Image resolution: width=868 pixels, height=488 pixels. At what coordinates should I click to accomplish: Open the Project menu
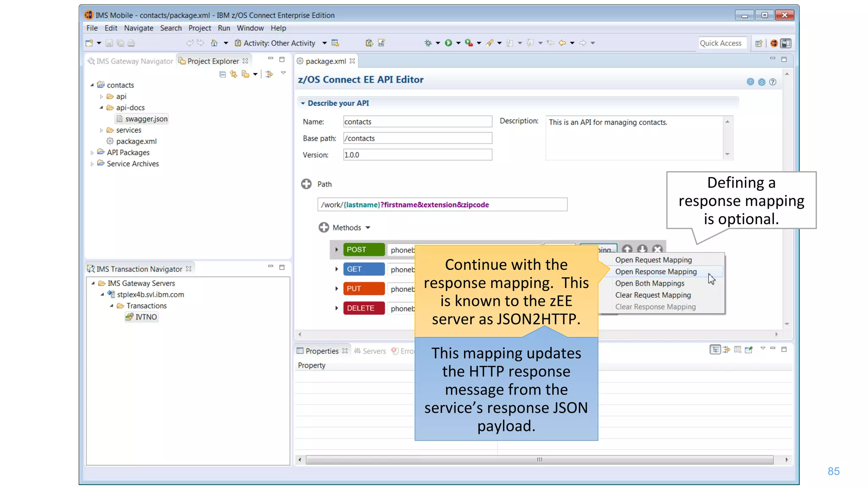(x=200, y=28)
